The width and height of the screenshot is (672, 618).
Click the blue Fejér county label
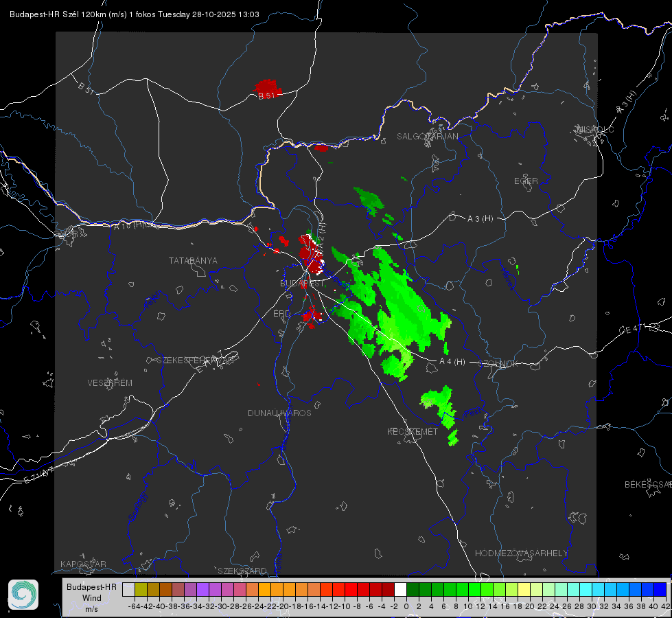click(154, 300)
